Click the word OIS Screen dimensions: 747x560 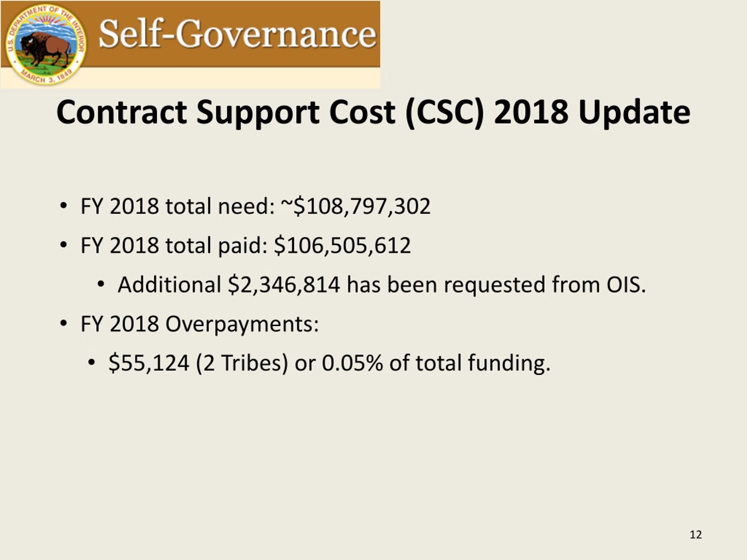(626, 284)
